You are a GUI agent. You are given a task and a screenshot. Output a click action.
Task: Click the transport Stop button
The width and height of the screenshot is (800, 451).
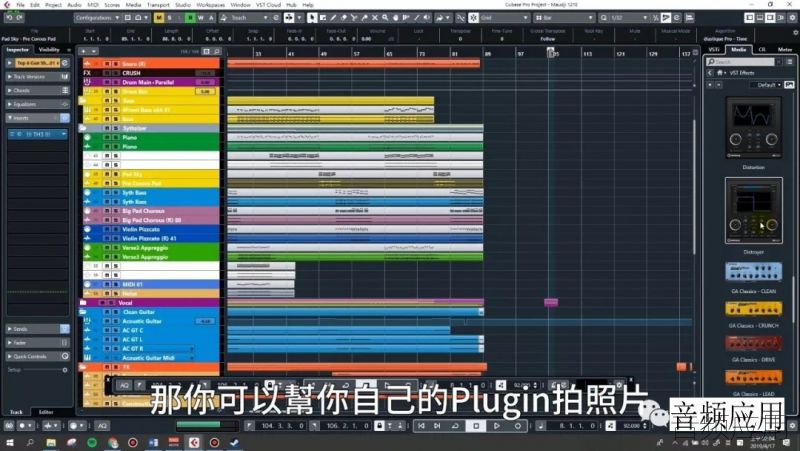(476, 425)
